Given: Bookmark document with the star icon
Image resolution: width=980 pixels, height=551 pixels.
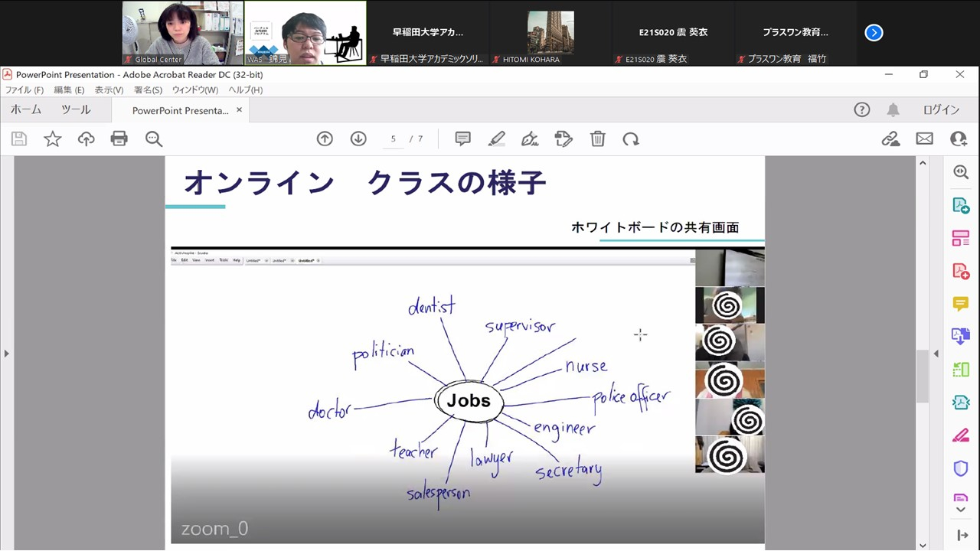Looking at the screenshot, I should [x=52, y=139].
